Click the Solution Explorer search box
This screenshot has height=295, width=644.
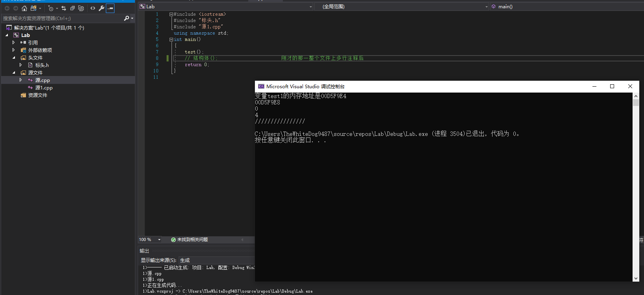(62, 18)
